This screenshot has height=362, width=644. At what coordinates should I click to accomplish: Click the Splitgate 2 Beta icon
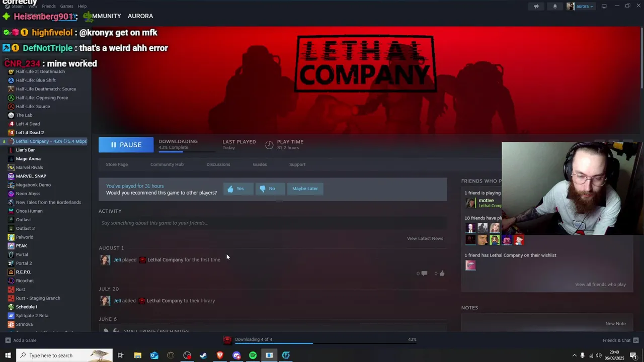[x=11, y=316]
